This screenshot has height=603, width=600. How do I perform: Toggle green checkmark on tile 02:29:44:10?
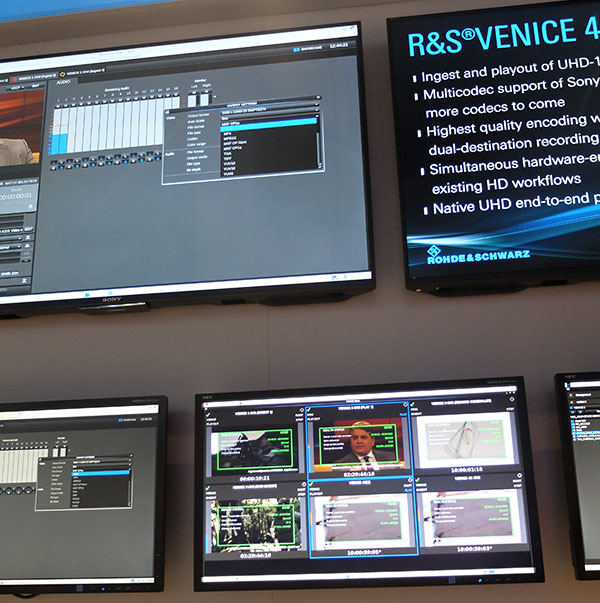[210, 488]
